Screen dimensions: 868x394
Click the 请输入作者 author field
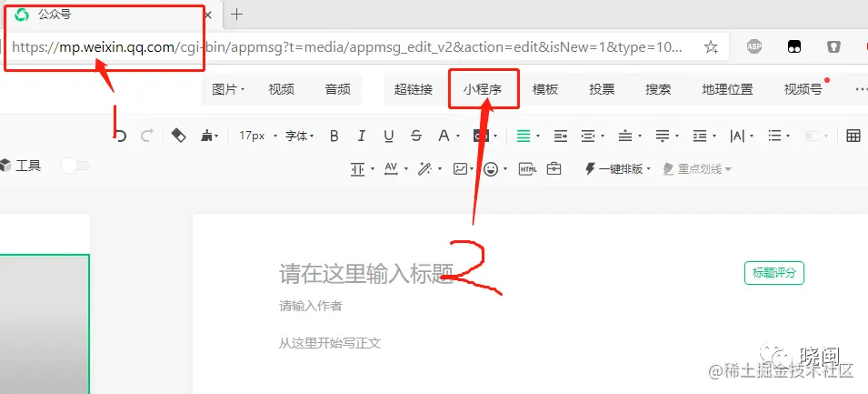311,306
